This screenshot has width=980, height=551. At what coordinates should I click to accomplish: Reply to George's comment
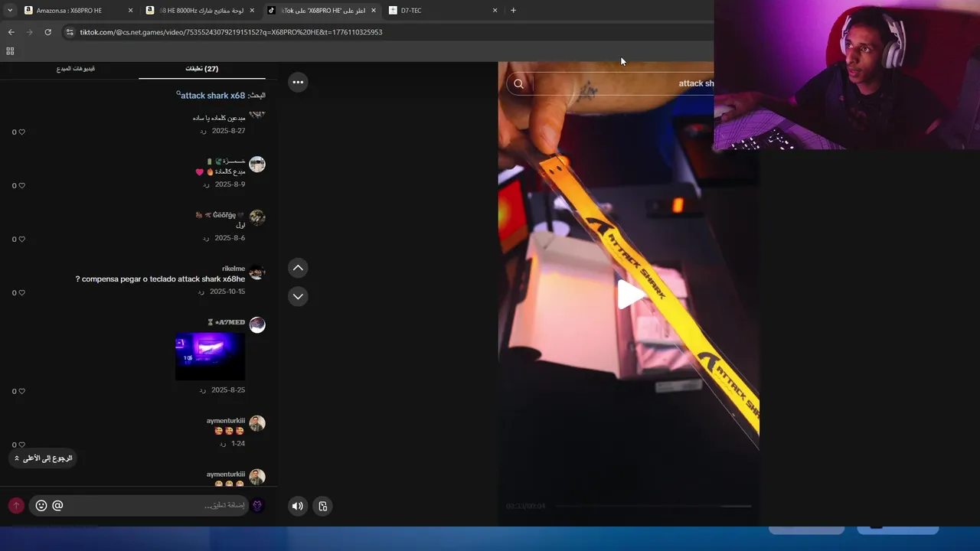click(x=206, y=238)
